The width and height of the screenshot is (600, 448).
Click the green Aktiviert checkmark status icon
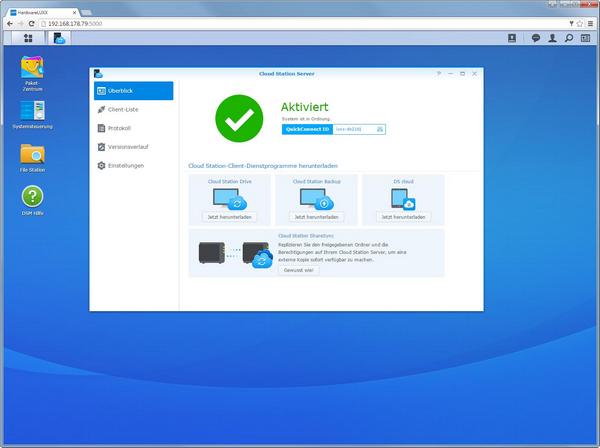pos(239,118)
